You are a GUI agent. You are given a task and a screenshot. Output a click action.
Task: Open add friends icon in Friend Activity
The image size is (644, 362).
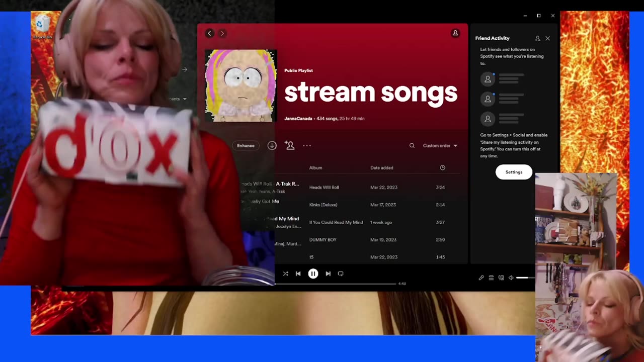coord(537,38)
